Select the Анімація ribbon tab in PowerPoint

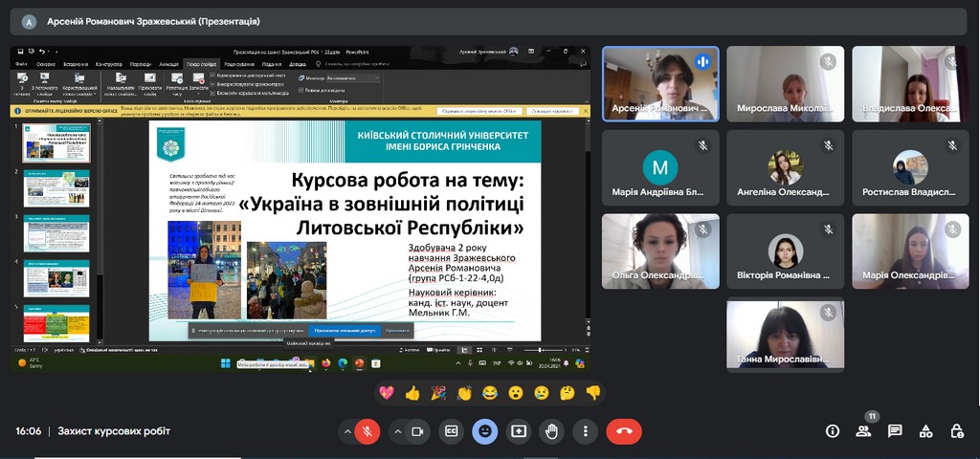168,64
